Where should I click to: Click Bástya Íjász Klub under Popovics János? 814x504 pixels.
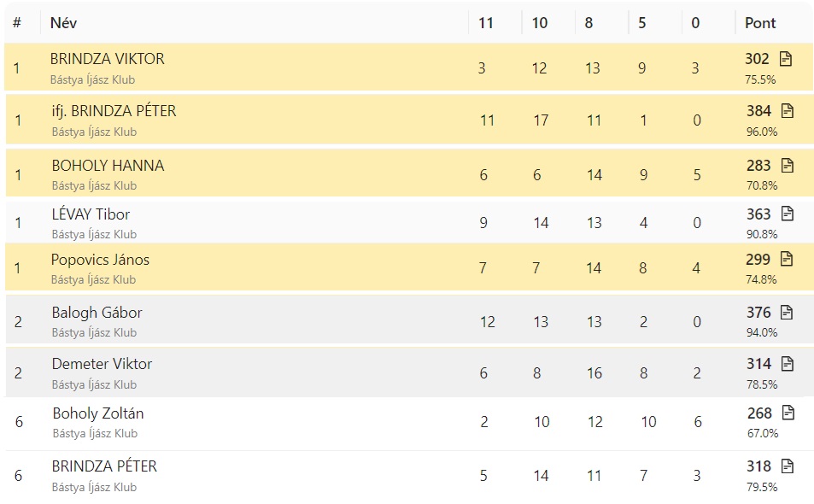tap(93, 279)
